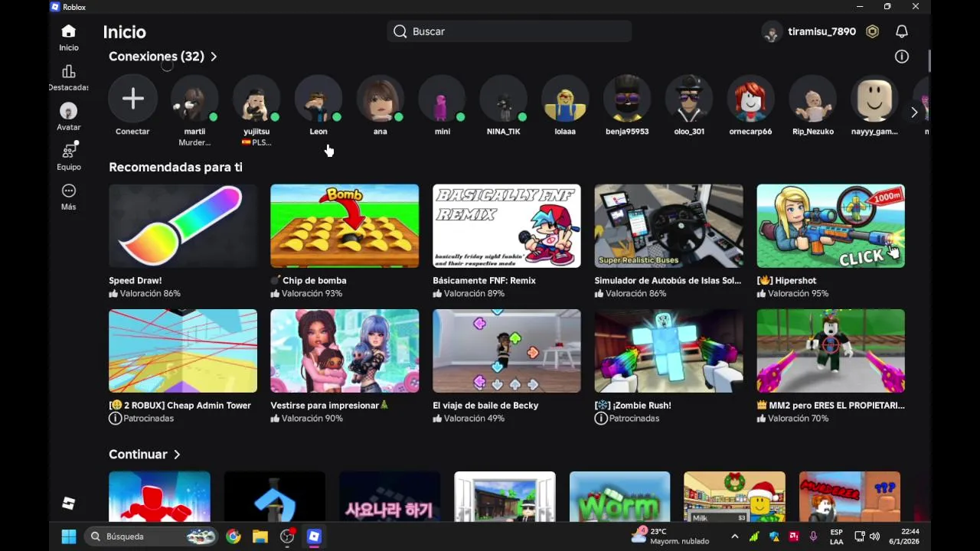Click the Roblox app taskbar icon
The height and width of the screenshot is (551, 980).
pyautogui.click(x=314, y=536)
